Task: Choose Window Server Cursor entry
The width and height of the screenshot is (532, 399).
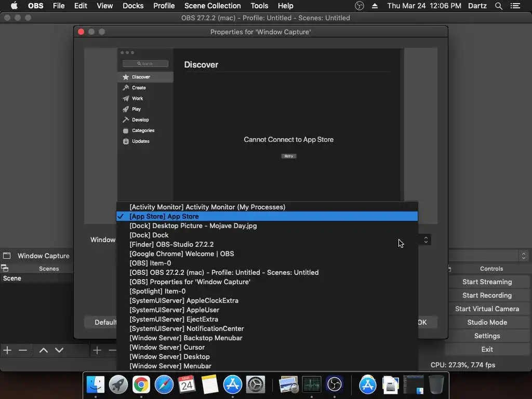Action: [x=267, y=347]
